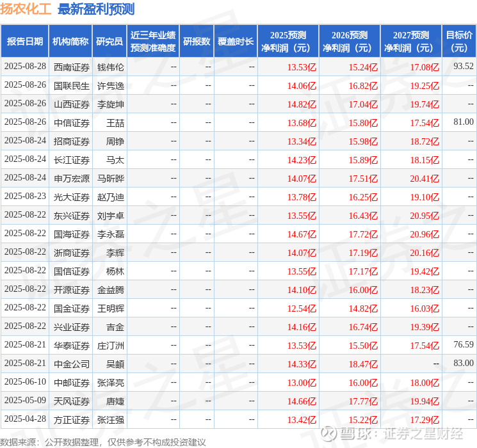Screen dimensions: 477x448
Task: Click 中金公司 institution cell
Action: pos(72,364)
